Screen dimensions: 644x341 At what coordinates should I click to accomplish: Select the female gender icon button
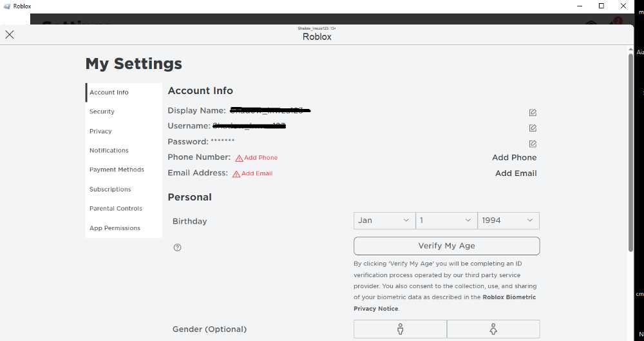click(493, 329)
